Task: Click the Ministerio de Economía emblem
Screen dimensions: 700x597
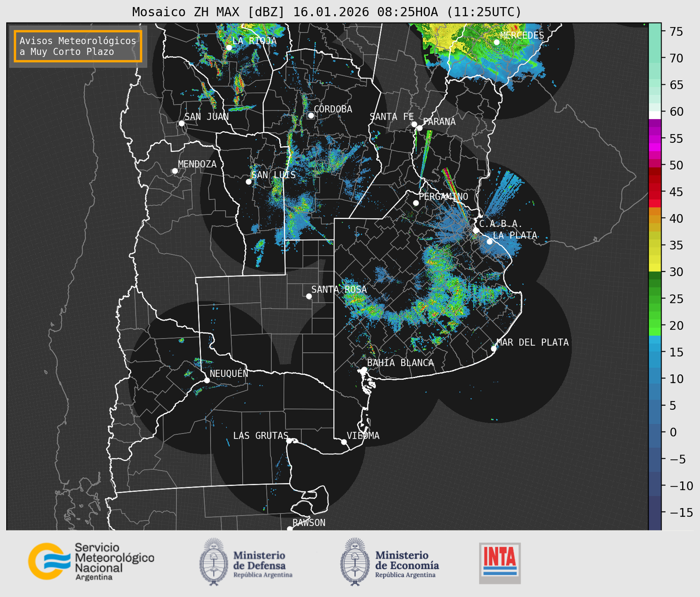Action: click(354, 562)
